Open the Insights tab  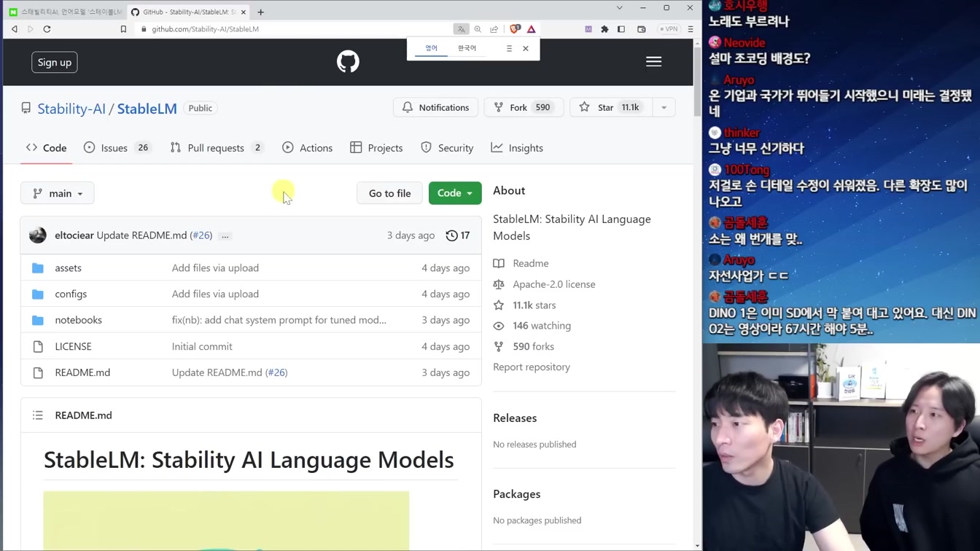coord(517,148)
